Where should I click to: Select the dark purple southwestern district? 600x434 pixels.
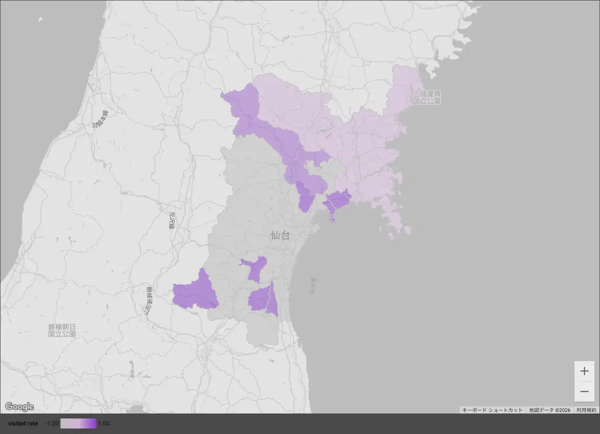pos(196,291)
